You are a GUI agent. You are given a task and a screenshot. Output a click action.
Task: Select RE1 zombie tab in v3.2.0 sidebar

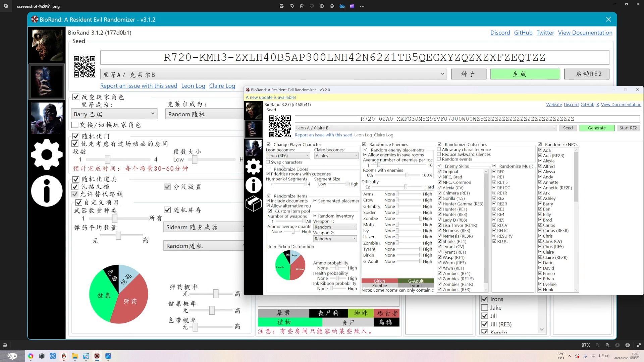pyautogui.click(x=253, y=111)
